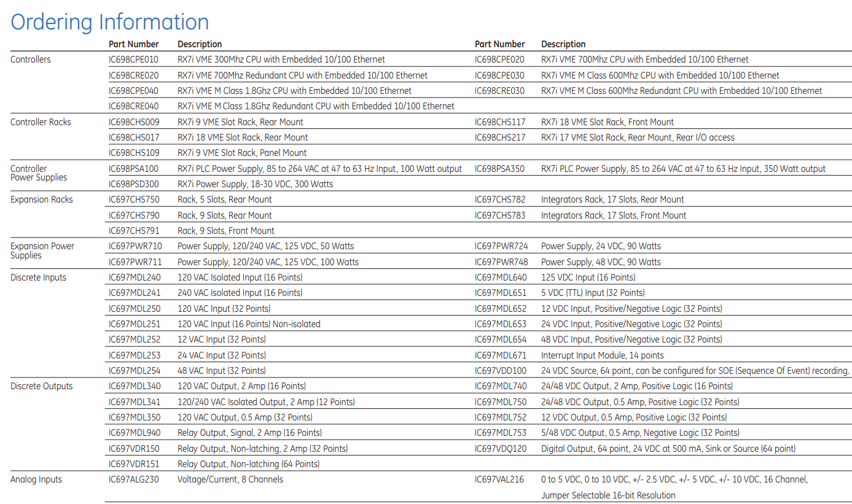Select part number IC698PSD300
Viewport: 852px width, 504px height.
[134, 184]
